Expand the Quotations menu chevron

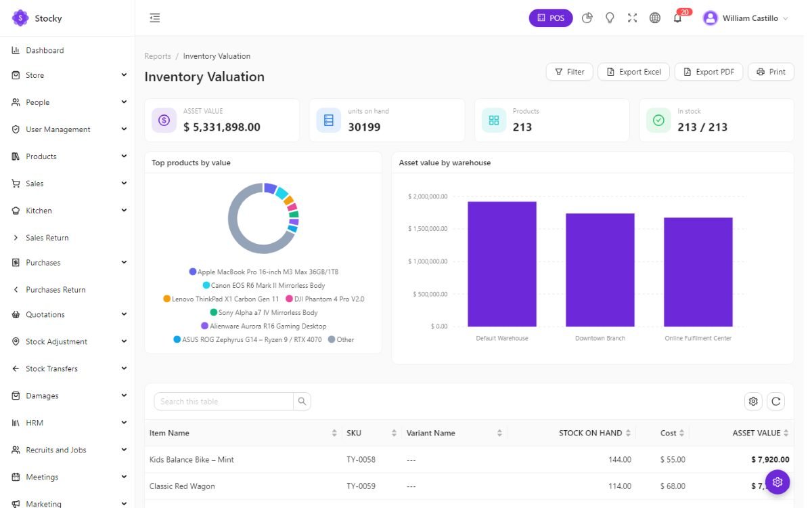point(124,314)
